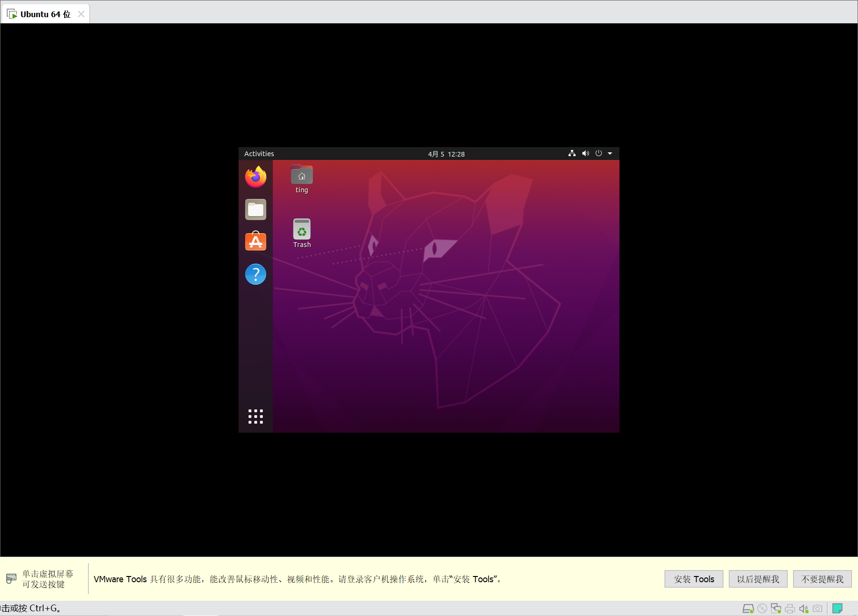Click the 以后提醒我 button
The width and height of the screenshot is (858, 616).
pyautogui.click(x=758, y=579)
